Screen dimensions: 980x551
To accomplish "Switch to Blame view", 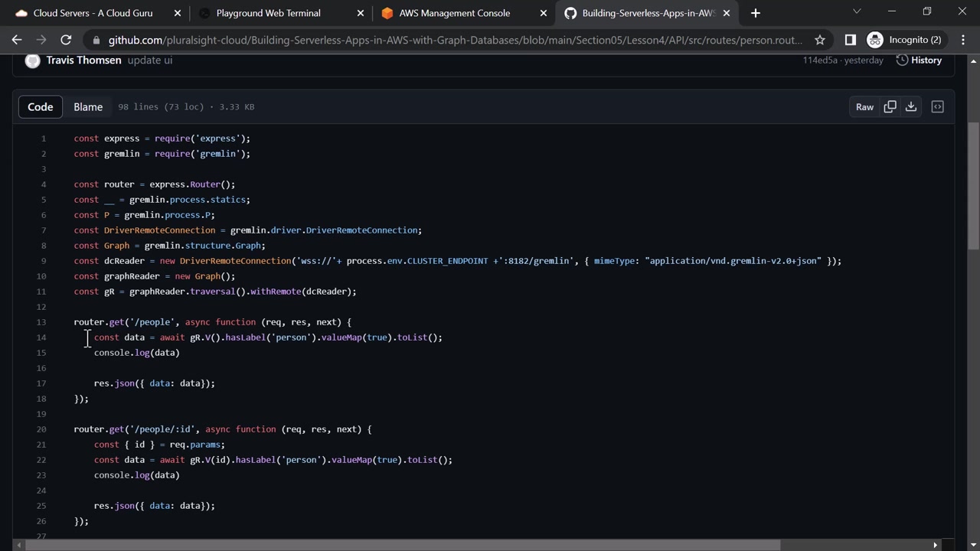I will [88, 107].
